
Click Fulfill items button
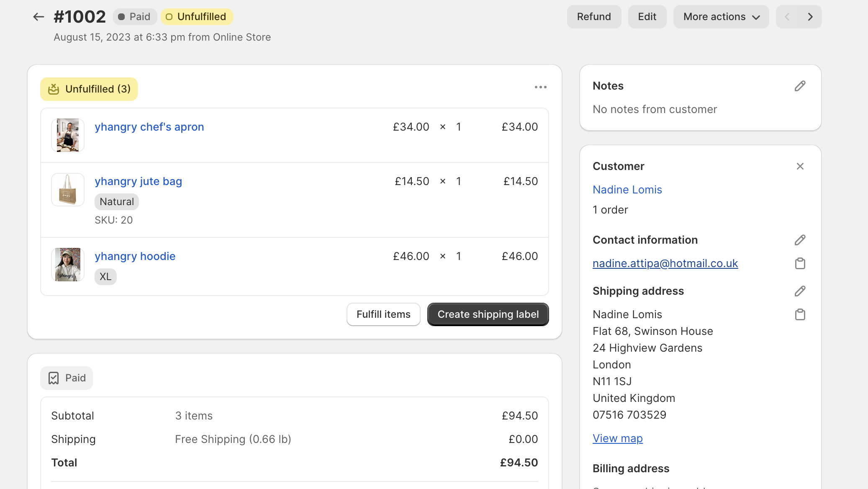pyautogui.click(x=383, y=314)
